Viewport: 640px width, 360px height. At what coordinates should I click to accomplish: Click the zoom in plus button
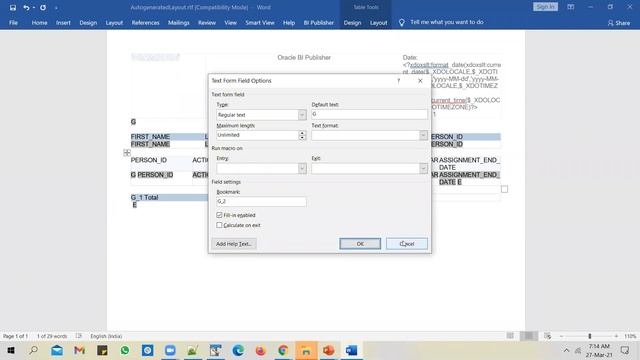[616, 336]
